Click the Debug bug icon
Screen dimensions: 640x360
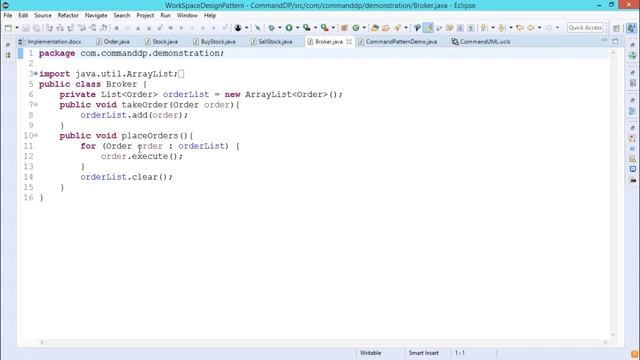pos(271,28)
